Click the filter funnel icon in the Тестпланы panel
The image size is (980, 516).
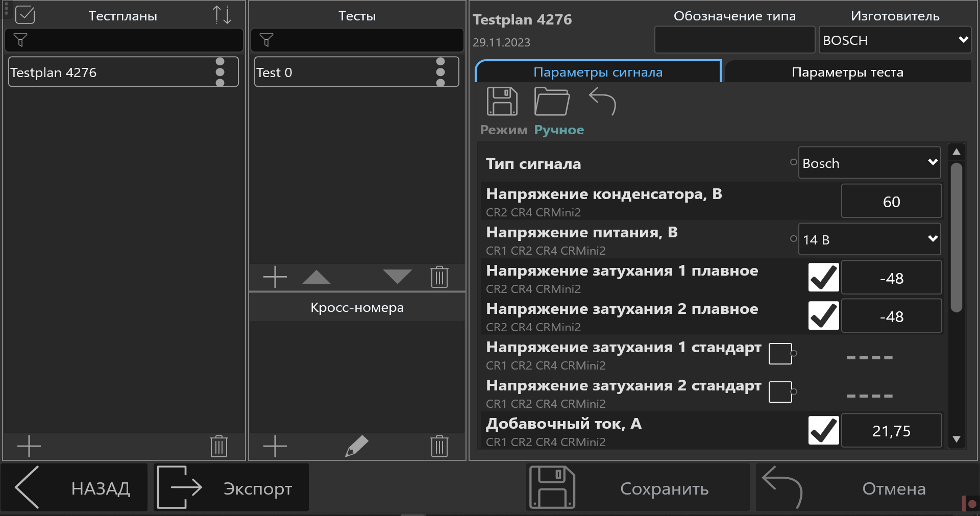pyautogui.click(x=20, y=40)
